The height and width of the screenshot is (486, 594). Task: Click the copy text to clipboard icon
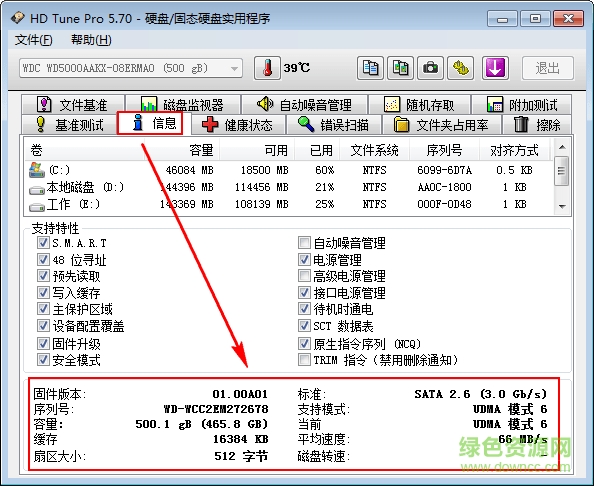click(x=370, y=68)
